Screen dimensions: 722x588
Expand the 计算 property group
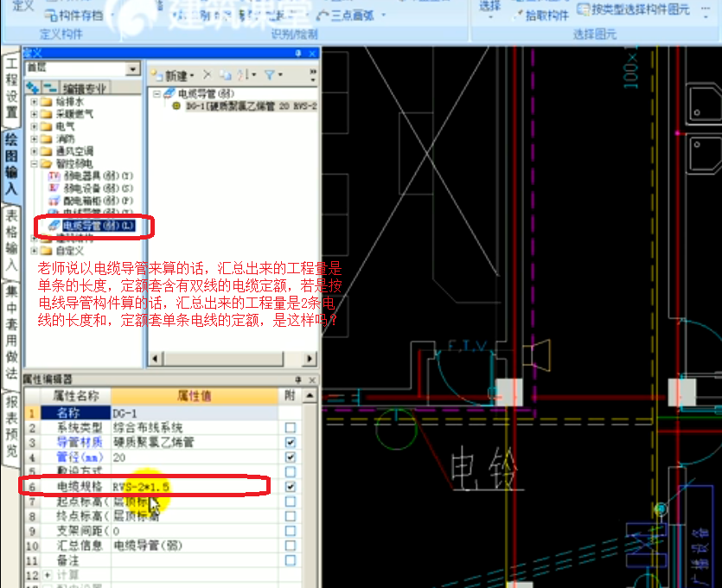click(x=48, y=575)
